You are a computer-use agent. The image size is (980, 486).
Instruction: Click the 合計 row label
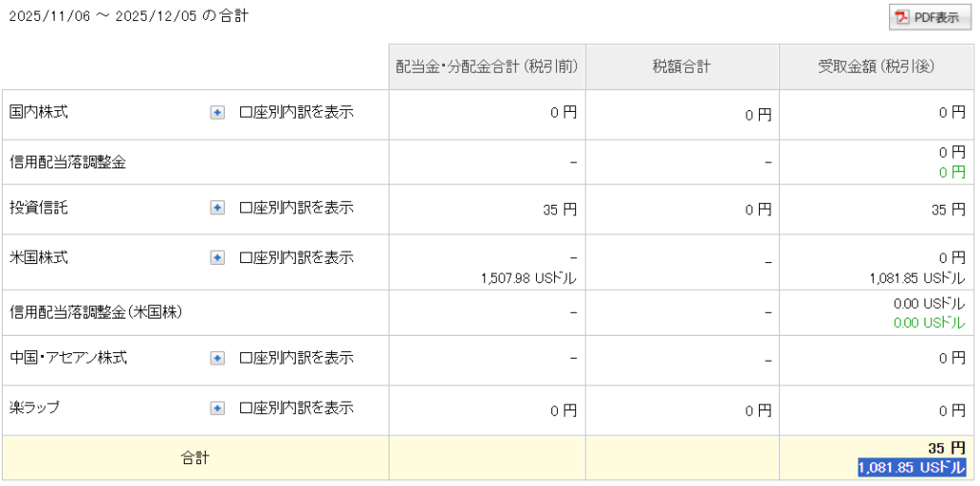click(194, 458)
